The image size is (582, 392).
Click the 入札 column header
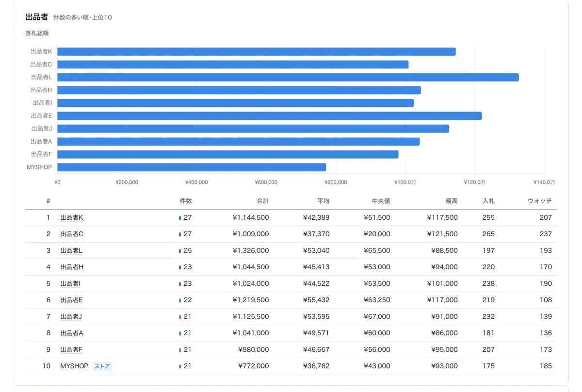488,201
